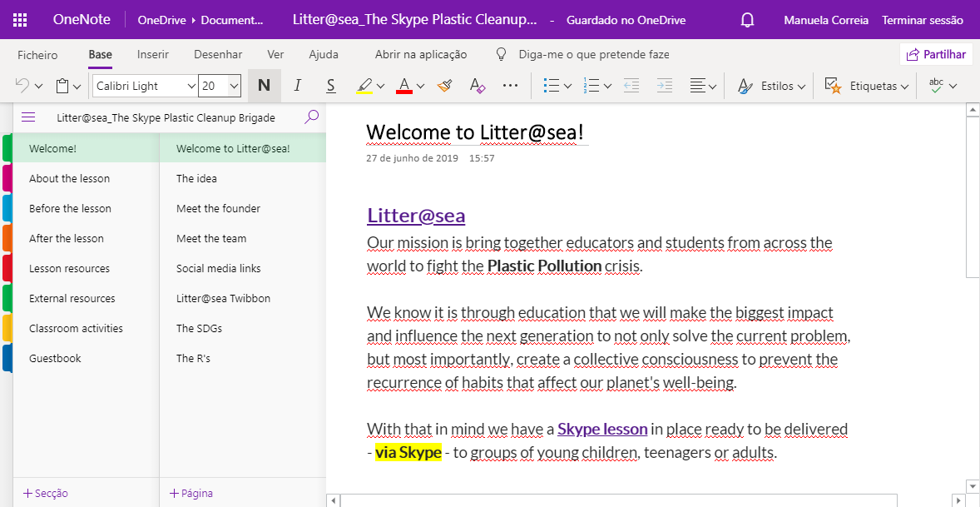Click the Tell me search field
Screen dimensions: 980x507
[x=594, y=54]
